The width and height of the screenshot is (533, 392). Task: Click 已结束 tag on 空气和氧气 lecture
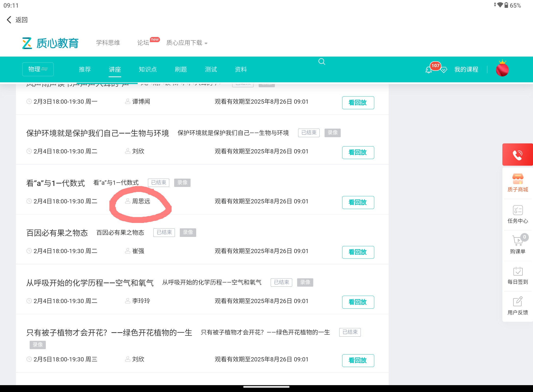(281, 282)
